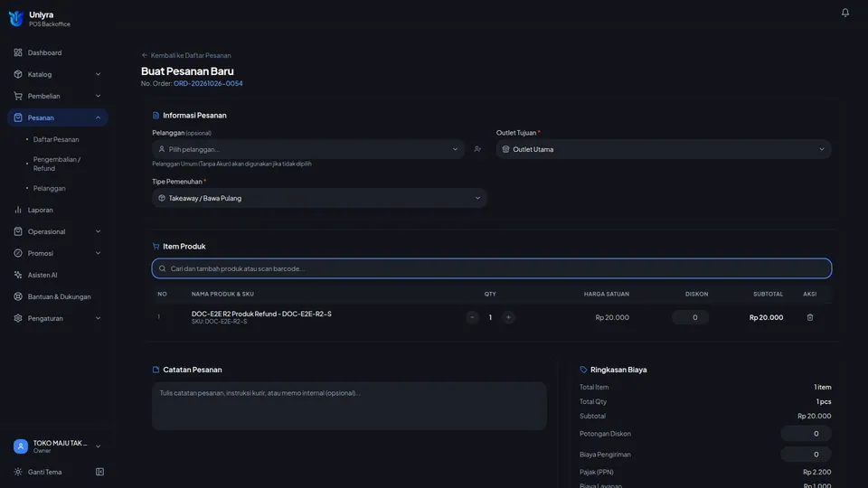Expand the Katalog menu chevron
This screenshot has height=488, width=868.
[98, 74]
